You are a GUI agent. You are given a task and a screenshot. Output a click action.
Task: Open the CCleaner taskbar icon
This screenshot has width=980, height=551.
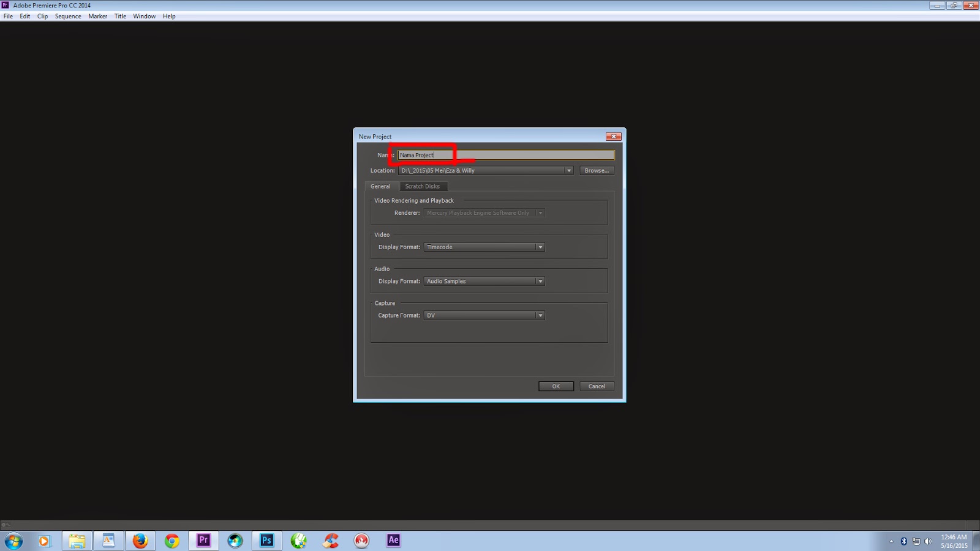point(331,541)
